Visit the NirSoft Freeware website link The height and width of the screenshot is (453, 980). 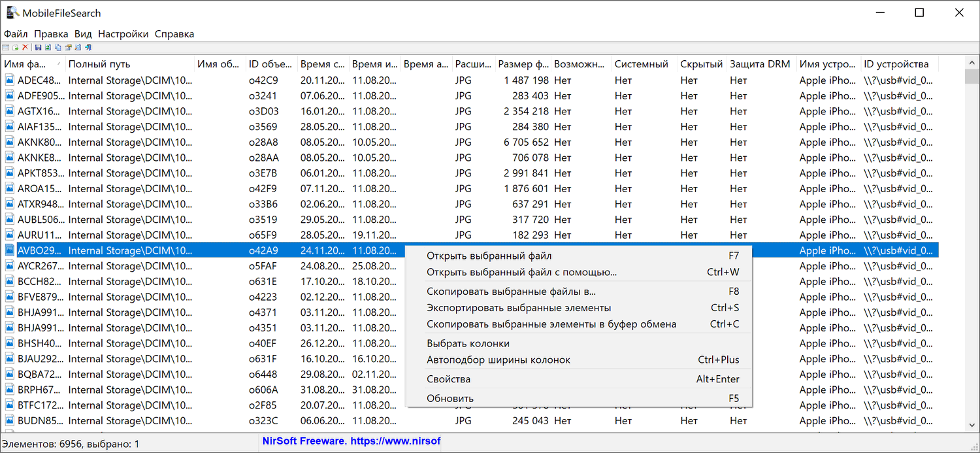click(x=351, y=441)
